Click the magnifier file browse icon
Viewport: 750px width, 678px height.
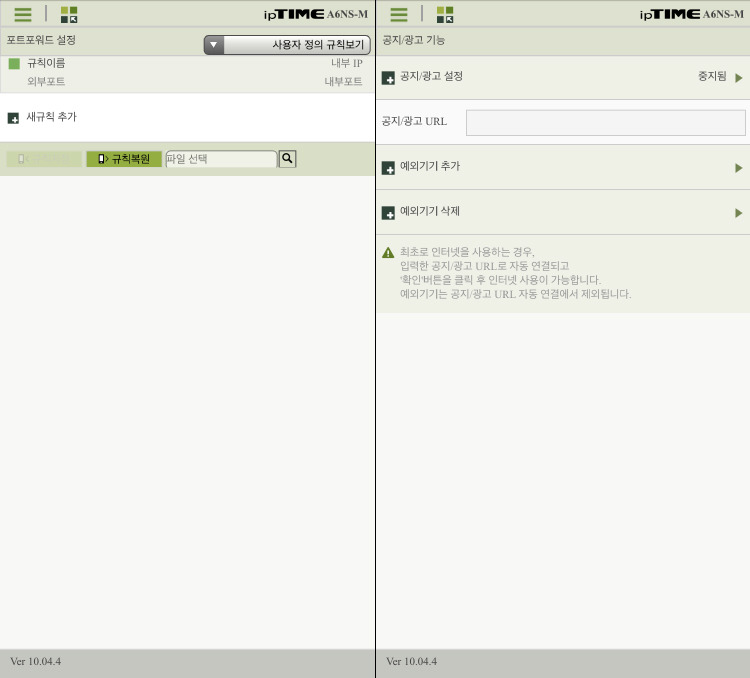tap(287, 158)
